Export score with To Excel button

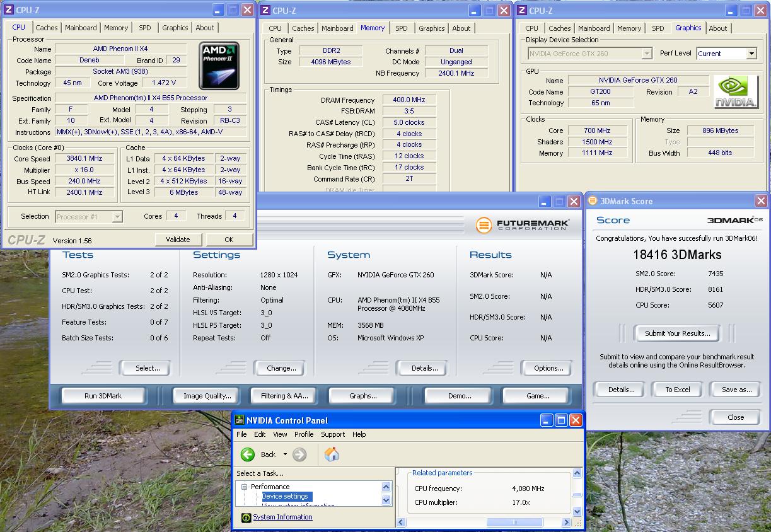pyautogui.click(x=678, y=390)
